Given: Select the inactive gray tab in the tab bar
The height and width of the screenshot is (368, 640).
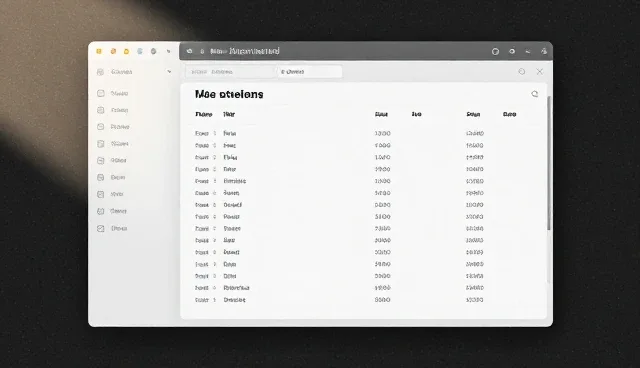Looking at the screenshot, I should [231, 72].
